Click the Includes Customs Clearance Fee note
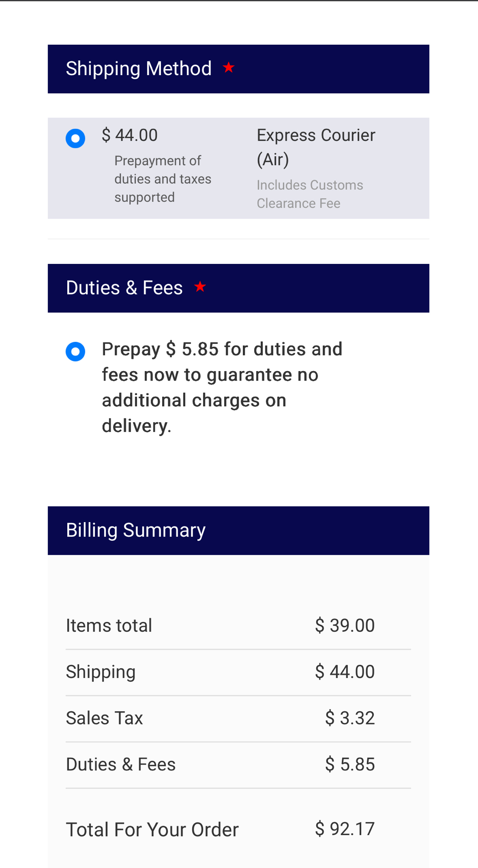The image size is (478, 868). [310, 194]
